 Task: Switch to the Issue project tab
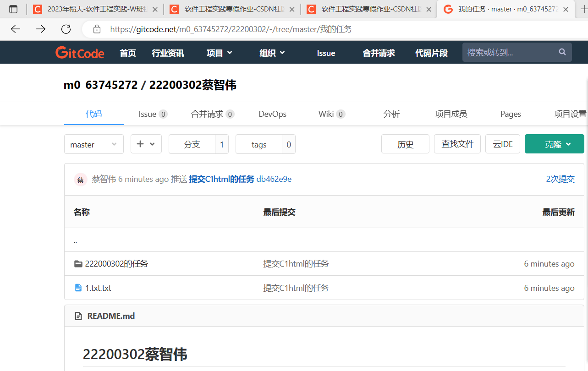coord(152,114)
